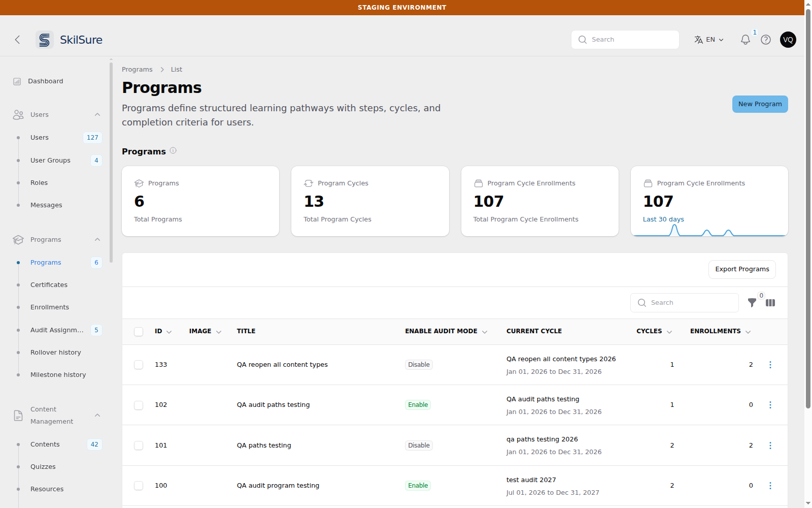Click the Users group people icon
Screen dimensions: 812x508
[18, 115]
